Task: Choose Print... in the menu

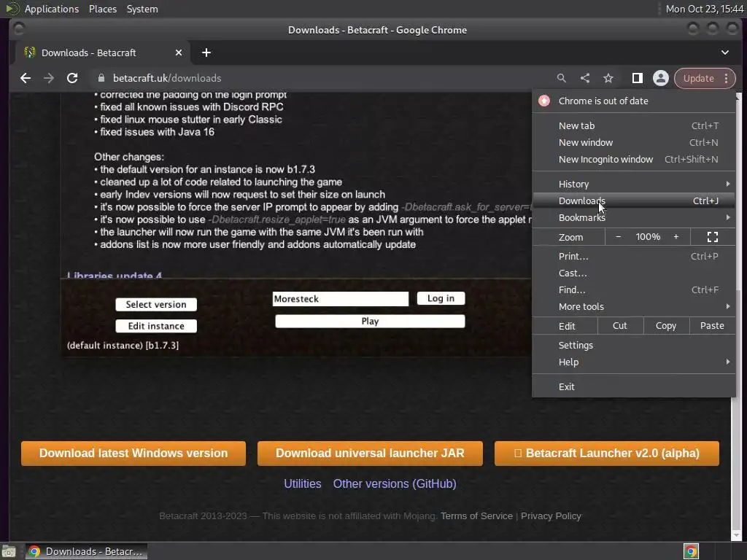Action: point(634,256)
